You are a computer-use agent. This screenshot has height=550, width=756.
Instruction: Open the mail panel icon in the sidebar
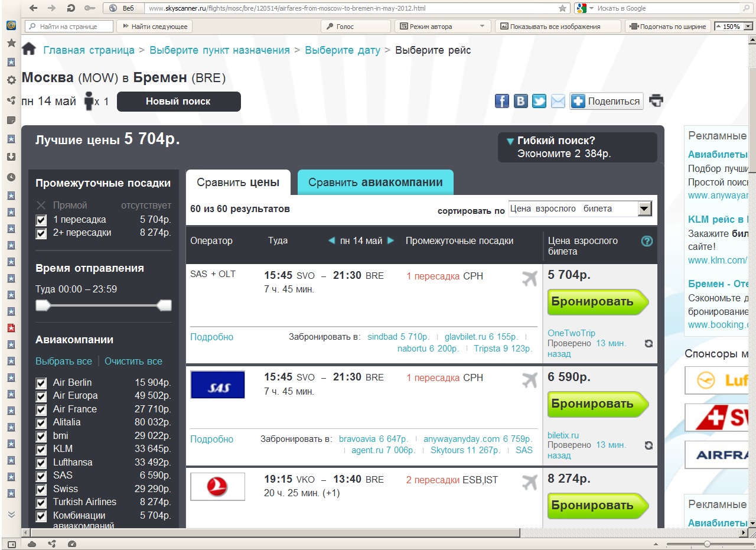(x=11, y=25)
